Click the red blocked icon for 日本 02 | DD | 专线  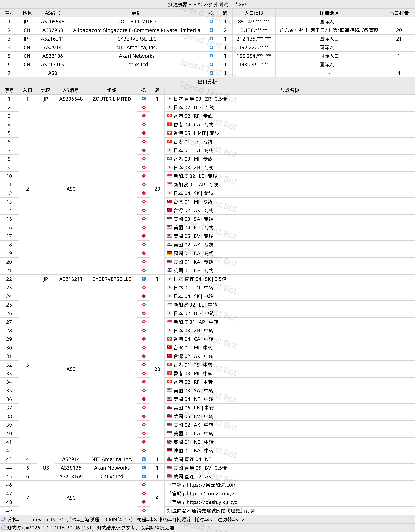click(144, 107)
